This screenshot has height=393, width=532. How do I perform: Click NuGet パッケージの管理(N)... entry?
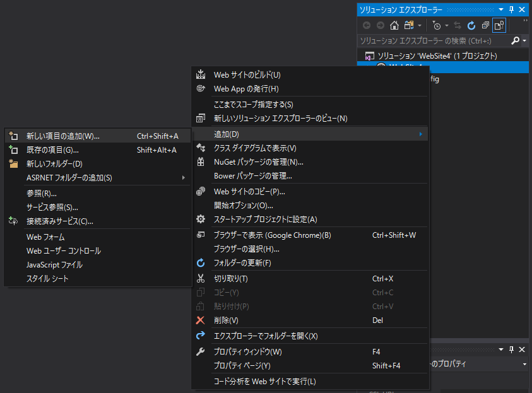pyautogui.click(x=258, y=162)
